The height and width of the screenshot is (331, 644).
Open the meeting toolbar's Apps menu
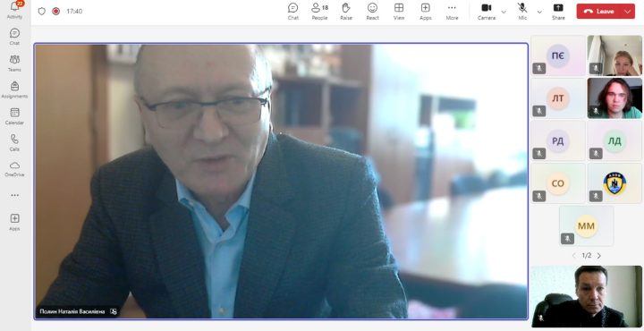[x=426, y=11]
